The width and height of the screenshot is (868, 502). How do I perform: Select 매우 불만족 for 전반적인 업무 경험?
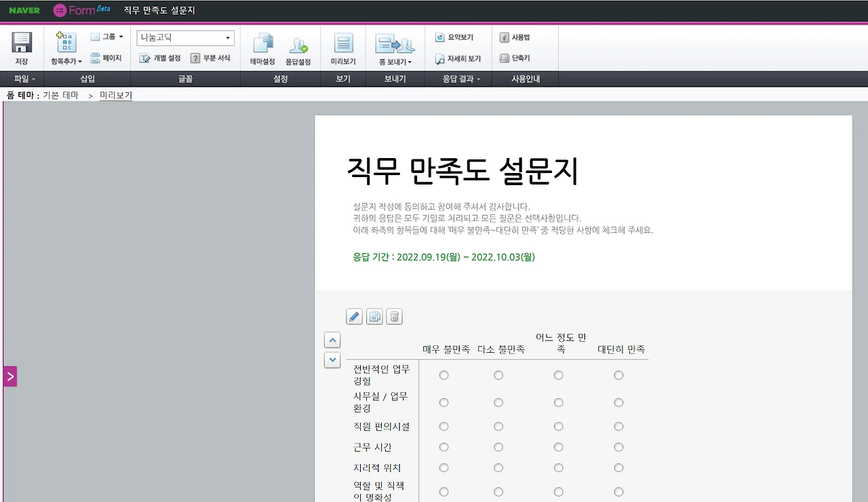pyautogui.click(x=444, y=375)
